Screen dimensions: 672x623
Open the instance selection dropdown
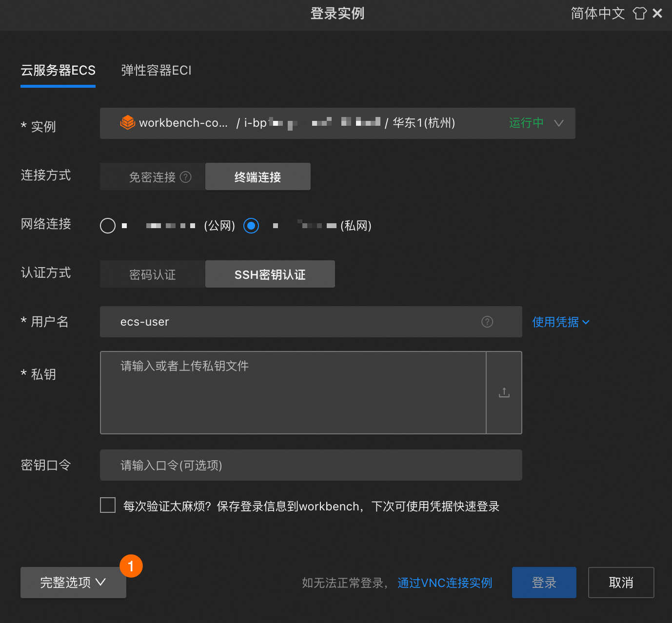coord(337,123)
